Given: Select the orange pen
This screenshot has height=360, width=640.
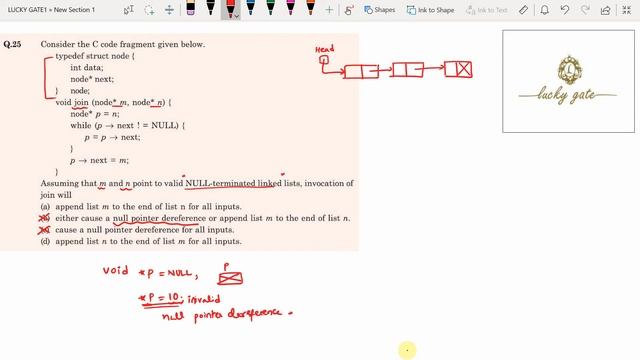Looking at the screenshot, I should (310, 8).
